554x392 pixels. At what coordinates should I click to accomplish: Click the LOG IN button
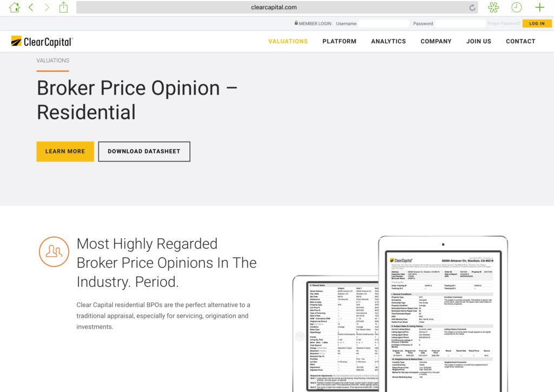tap(537, 24)
